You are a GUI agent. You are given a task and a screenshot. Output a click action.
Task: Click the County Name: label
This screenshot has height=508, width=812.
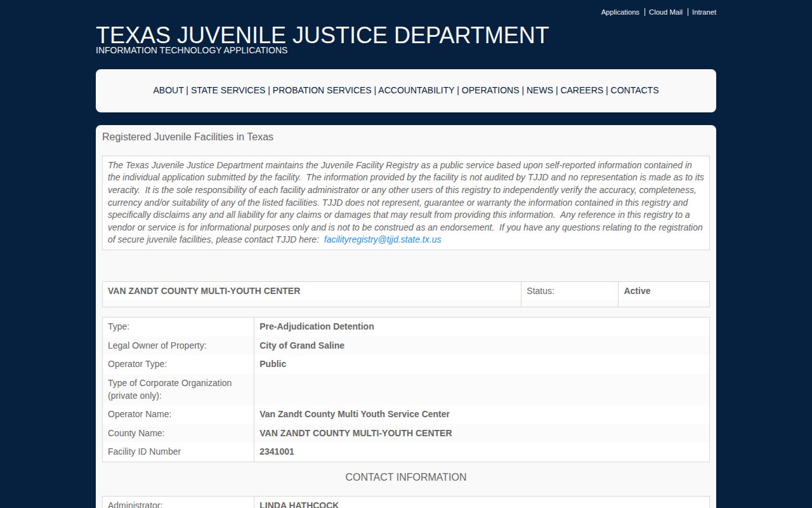(x=136, y=433)
